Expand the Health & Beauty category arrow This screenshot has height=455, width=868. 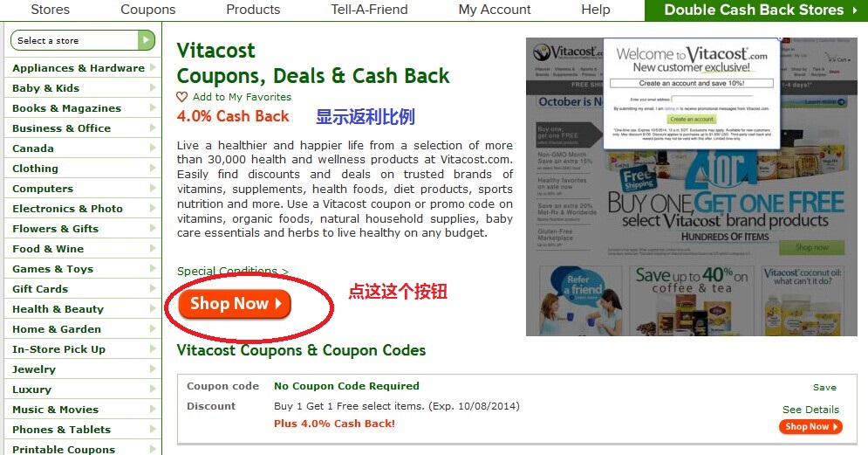click(153, 308)
